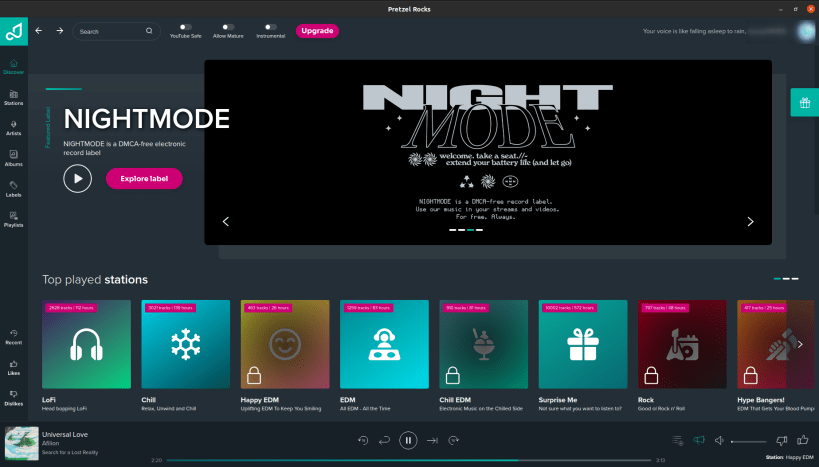Click the lock icon on Chill EDM
819x467 pixels.
coord(452,375)
